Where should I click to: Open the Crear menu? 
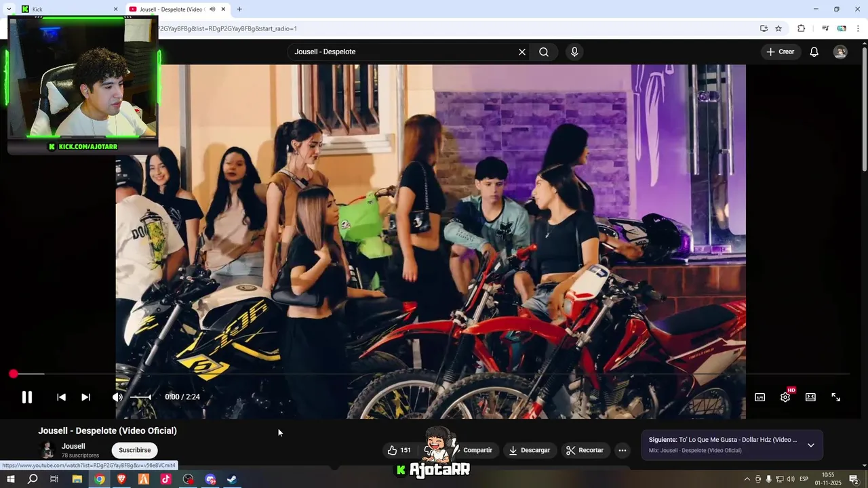pos(780,52)
